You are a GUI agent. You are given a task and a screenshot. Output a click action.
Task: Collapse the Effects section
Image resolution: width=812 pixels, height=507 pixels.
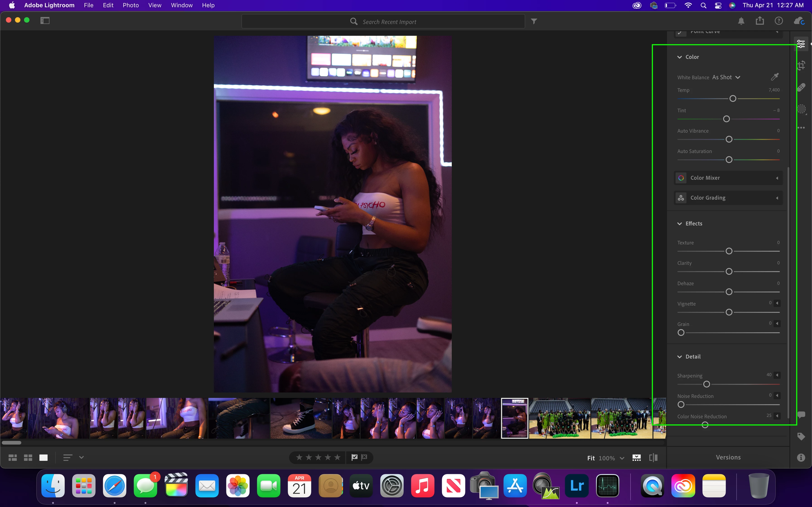tap(679, 224)
